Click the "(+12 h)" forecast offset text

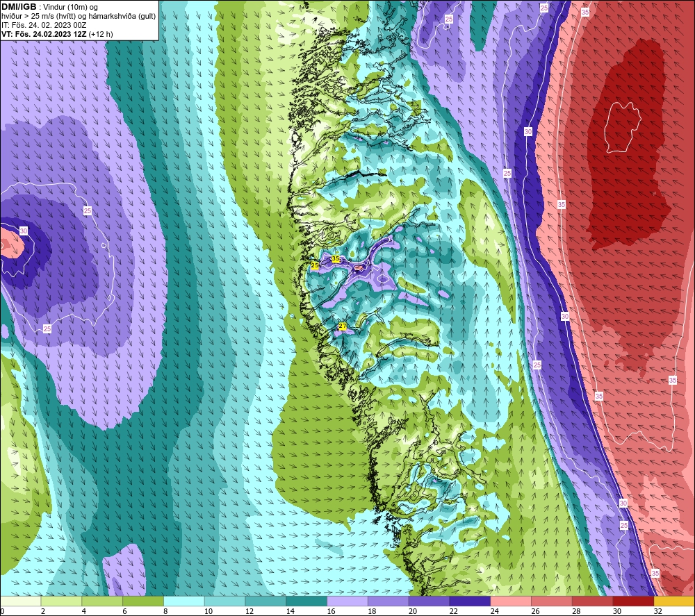coord(101,34)
